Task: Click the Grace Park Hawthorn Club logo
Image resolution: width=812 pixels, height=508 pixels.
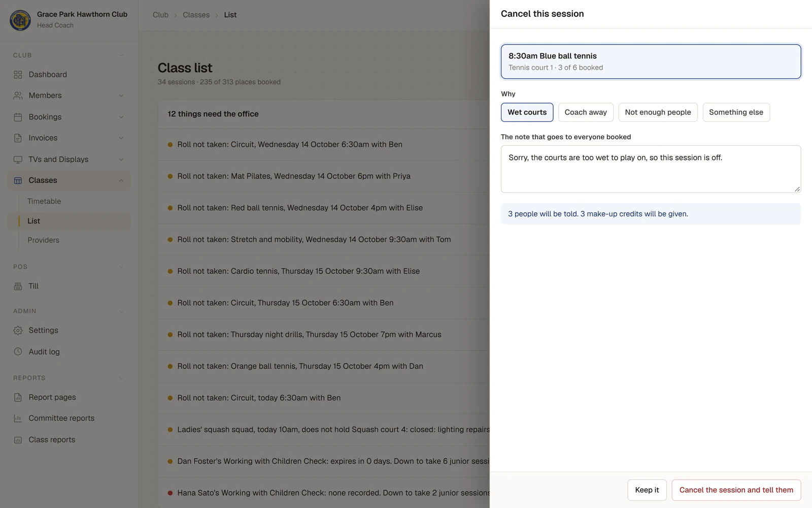Action: [x=20, y=20]
